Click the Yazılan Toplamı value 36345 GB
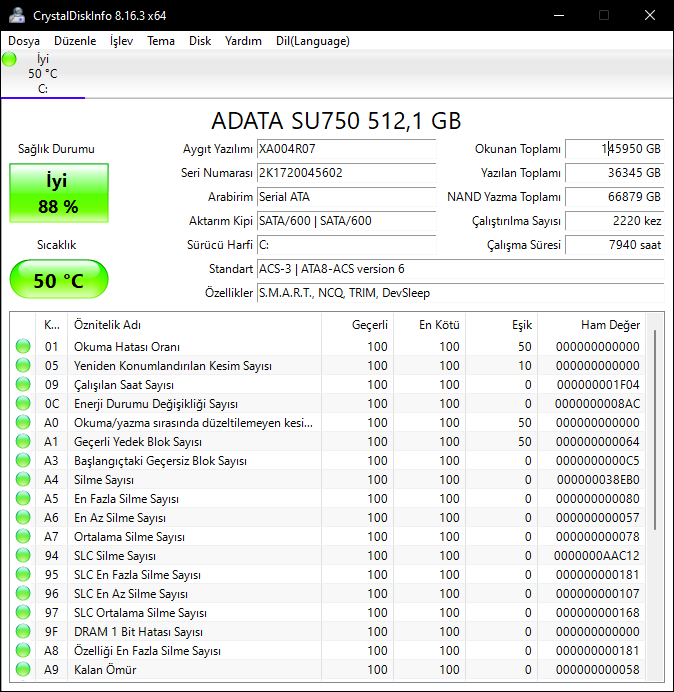674x692 pixels. click(614, 173)
